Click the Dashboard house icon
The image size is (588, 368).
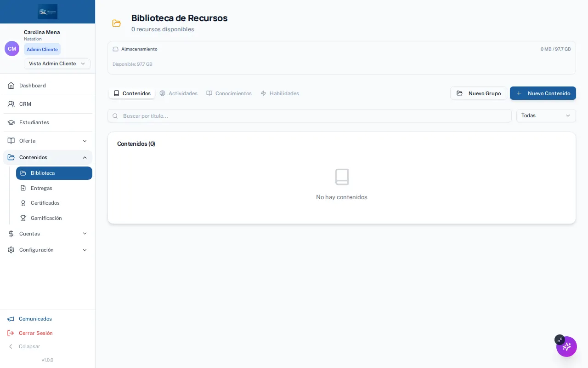pos(11,86)
